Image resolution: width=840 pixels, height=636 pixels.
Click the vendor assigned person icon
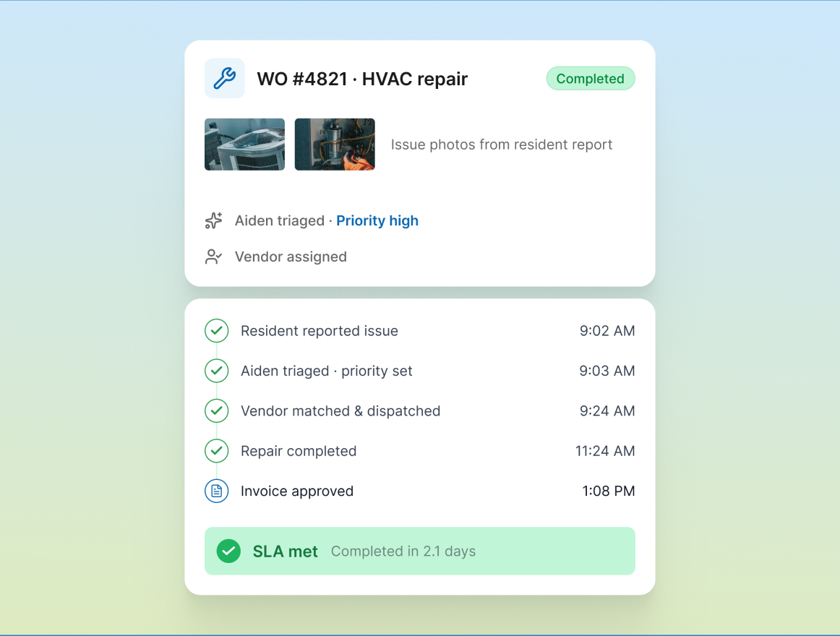[x=213, y=257]
